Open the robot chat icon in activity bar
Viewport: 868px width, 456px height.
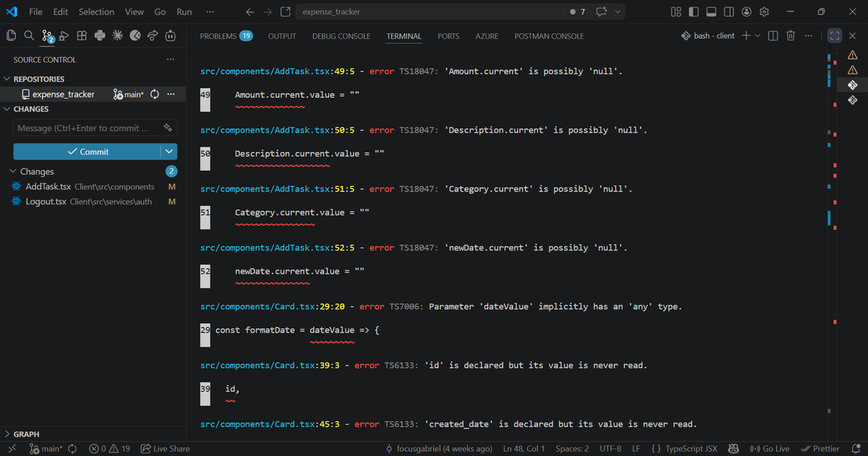(x=170, y=35)
